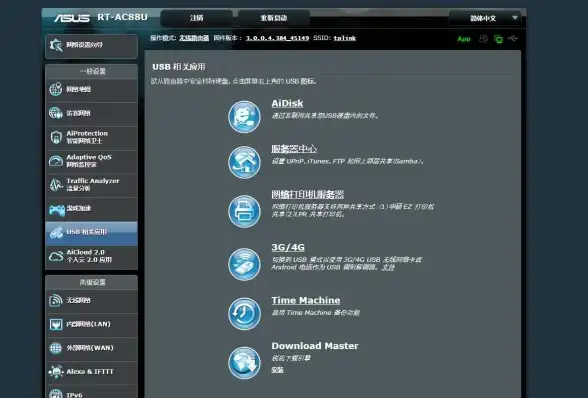Click the RT-AC88U model name
Screen dimensions: 588x398
pyautogui.click(x=122, y=17)
